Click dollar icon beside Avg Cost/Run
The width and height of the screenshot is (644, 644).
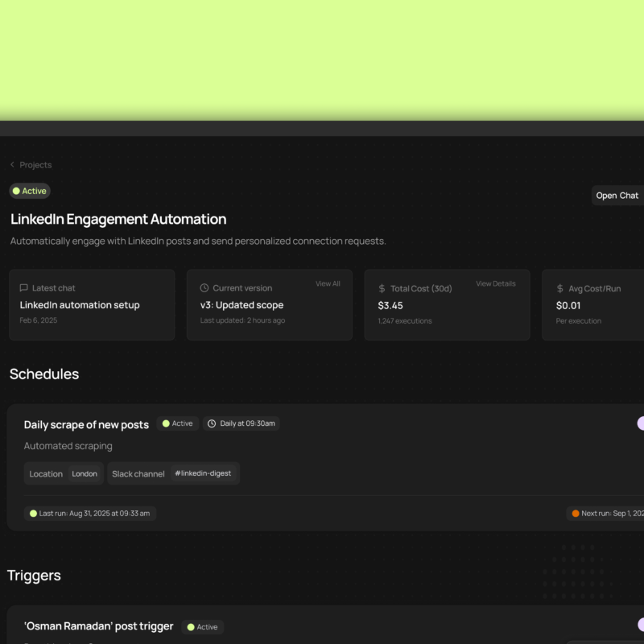559,289
